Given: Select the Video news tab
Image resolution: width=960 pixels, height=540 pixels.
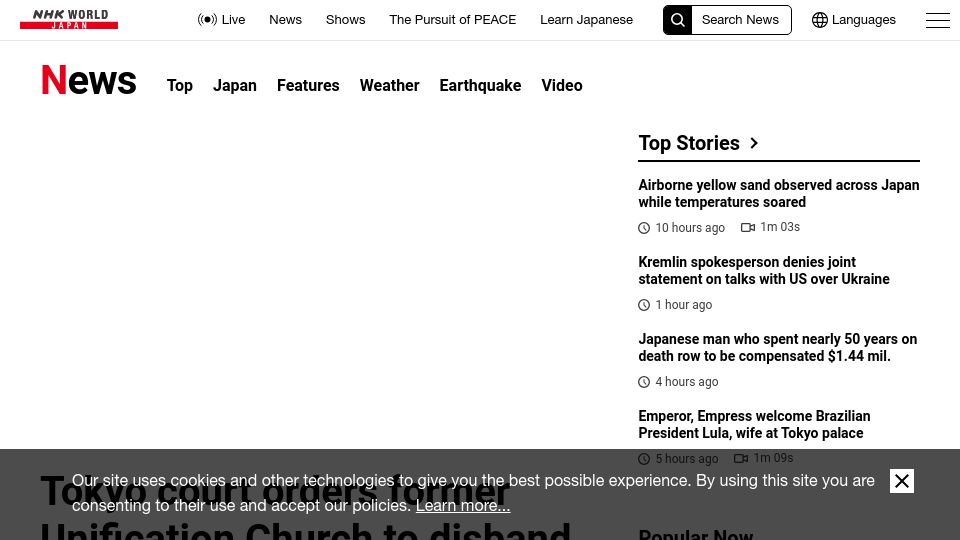Looking at the screenshot, I should (x=561, y=86).
